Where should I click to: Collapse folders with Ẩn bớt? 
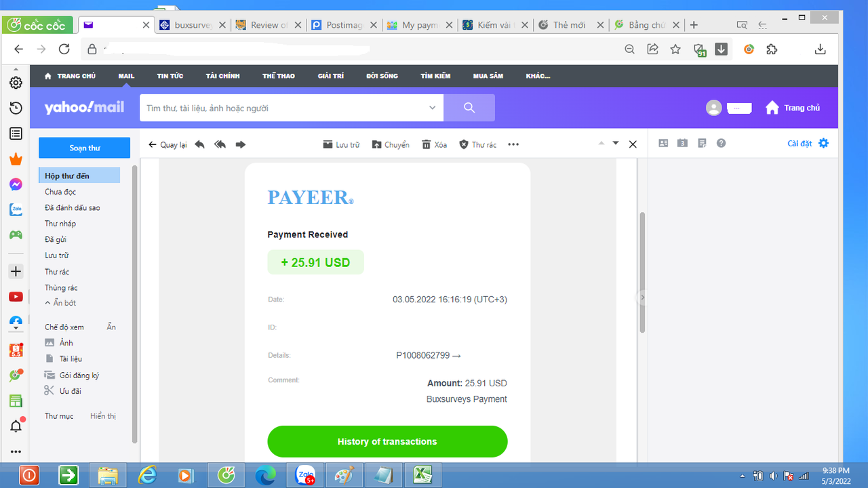pyautogui.click(x=60, y=303)
